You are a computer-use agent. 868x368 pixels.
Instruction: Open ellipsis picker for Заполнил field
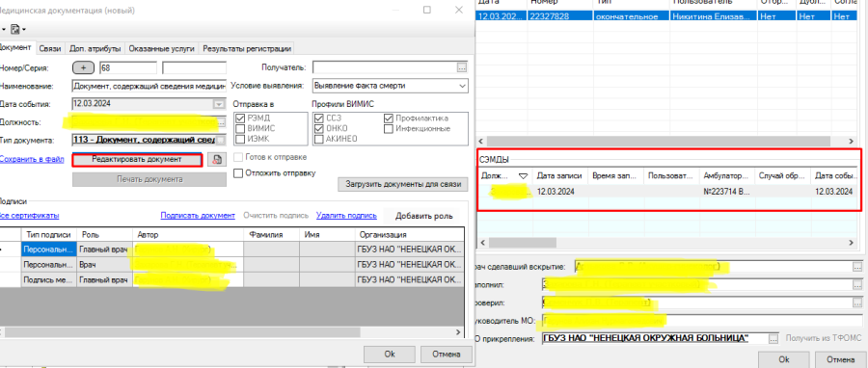857,285
